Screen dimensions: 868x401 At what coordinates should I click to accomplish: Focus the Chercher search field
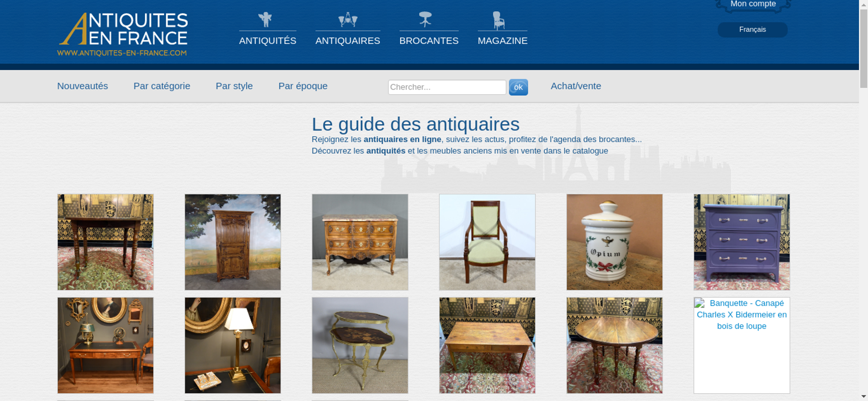(447, 87)
